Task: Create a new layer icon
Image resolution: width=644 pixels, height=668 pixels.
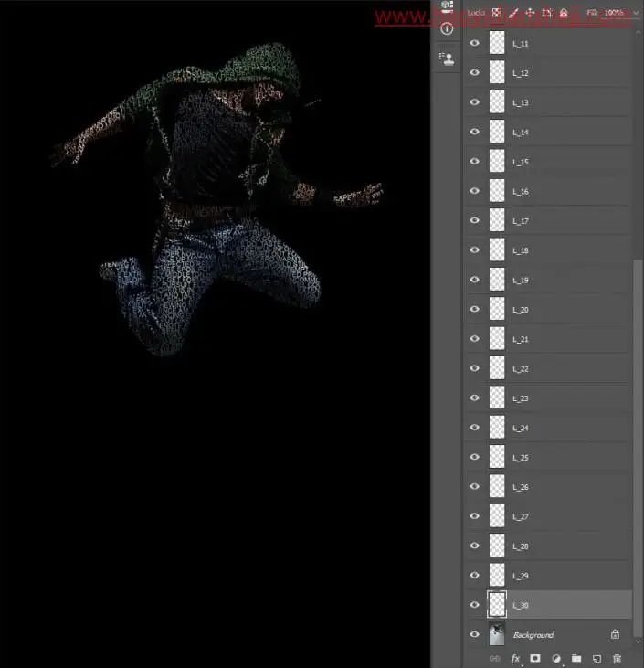Action: click(x=596, y=659)
